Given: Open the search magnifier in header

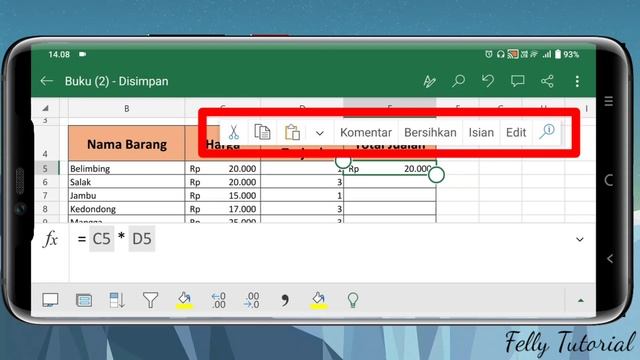Looking at the screenshot, I should [x=458, y=81].
